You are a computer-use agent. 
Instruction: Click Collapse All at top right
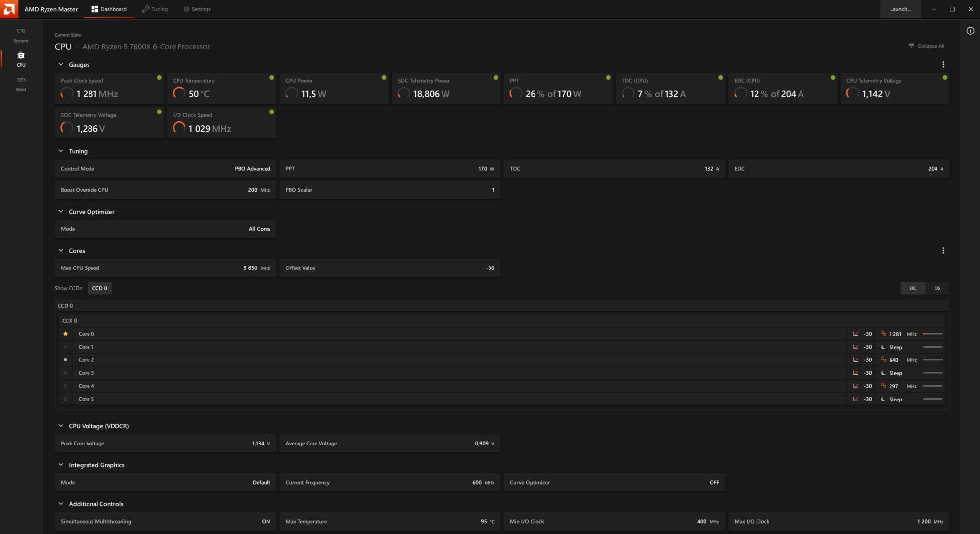(927, 45)
